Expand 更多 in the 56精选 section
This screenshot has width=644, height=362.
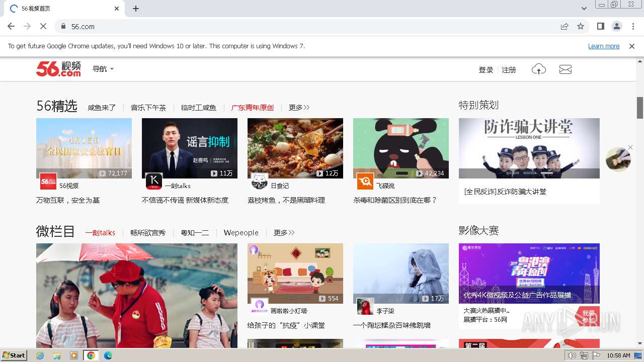(x=299, y=108)
